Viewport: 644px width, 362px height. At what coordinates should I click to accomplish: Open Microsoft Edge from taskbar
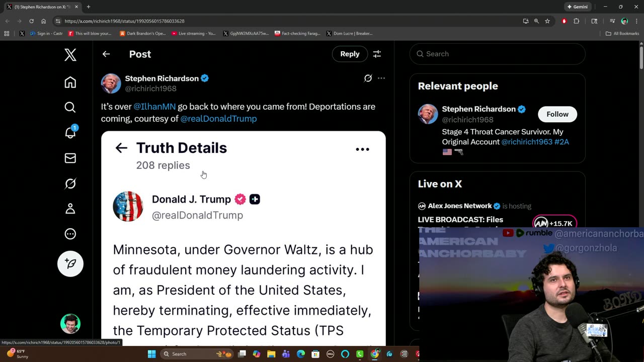pos(301,354)
